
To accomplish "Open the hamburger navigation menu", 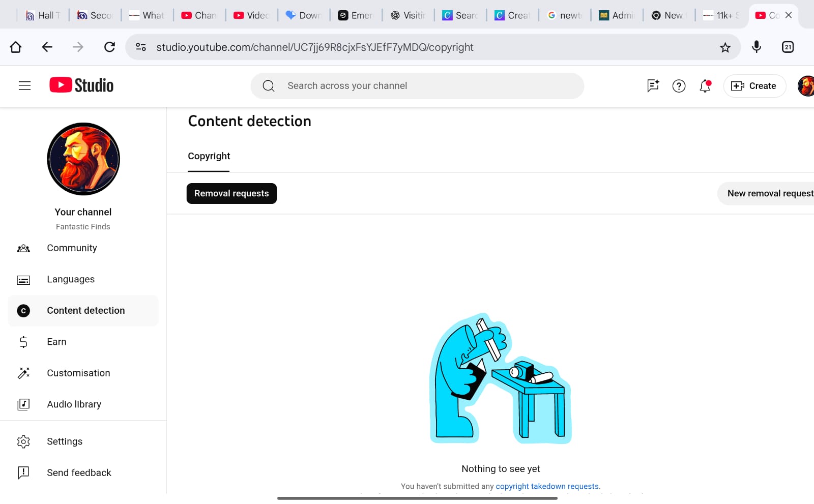I will coord(24,86).
